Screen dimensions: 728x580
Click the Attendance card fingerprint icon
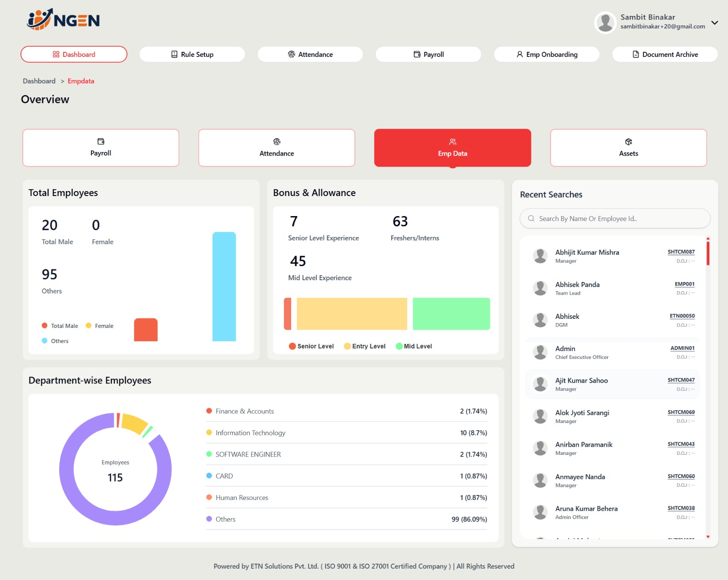pyautogui.click(x=277, y=142)
